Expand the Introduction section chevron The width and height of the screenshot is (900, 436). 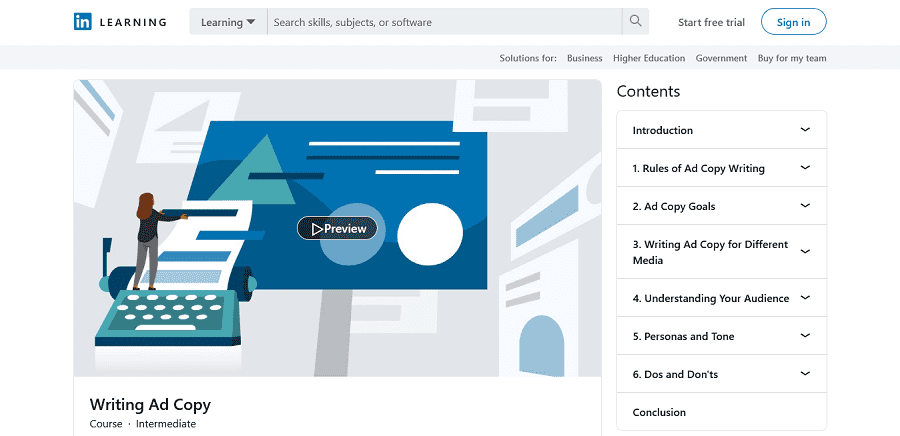[x=805, y=130]
